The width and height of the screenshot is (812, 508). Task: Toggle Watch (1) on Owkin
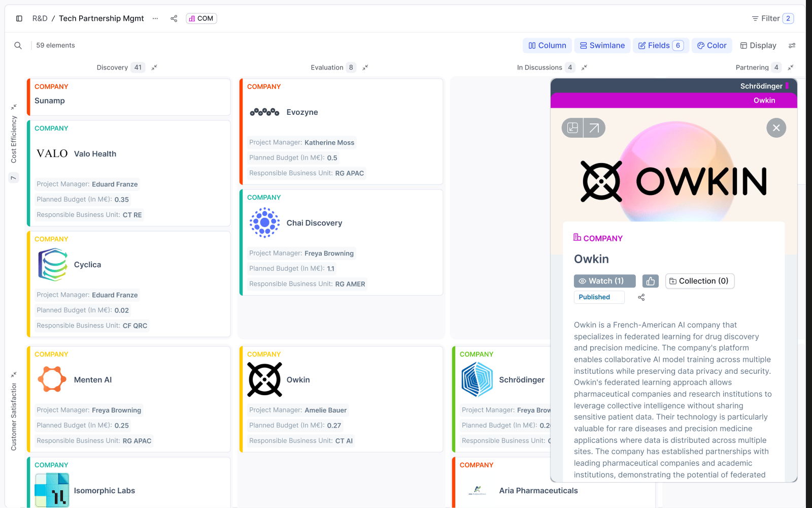(604, 281)
